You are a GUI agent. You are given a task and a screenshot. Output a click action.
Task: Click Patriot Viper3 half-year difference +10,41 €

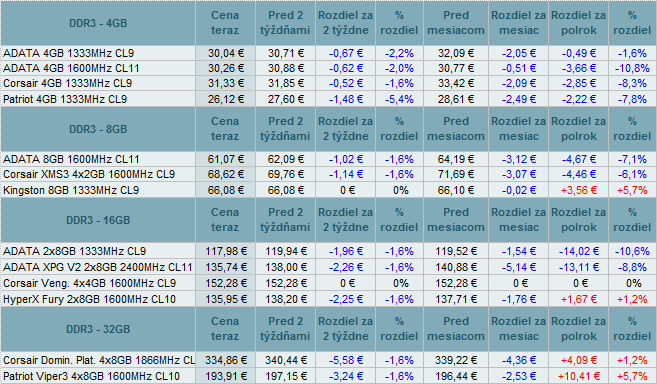(578, 376)
